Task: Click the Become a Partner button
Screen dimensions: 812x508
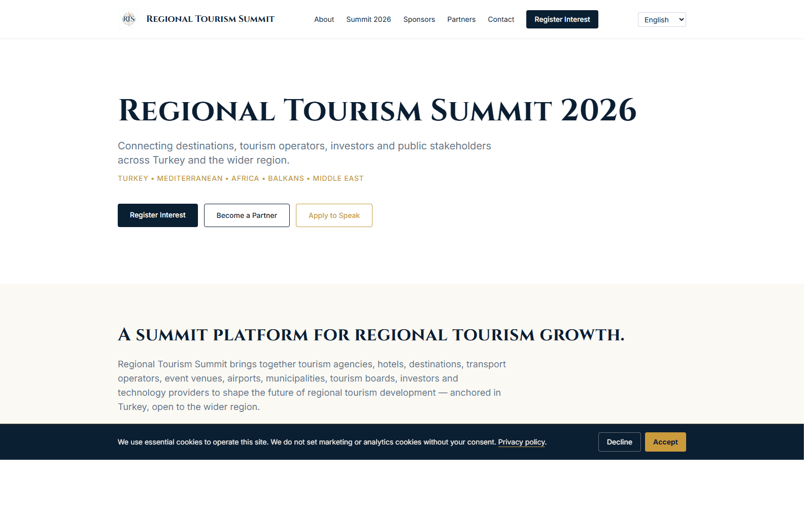Action: 247,215
